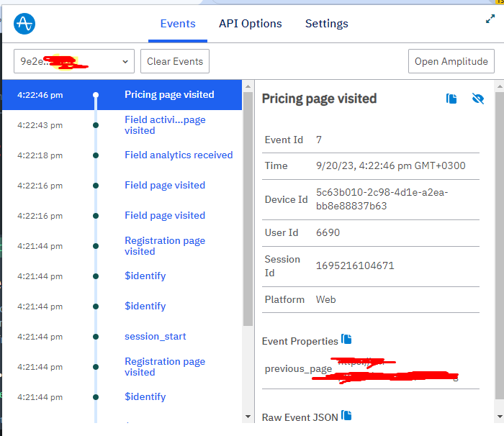504x436 pixels.
Task: Switch to the Events tab
Action: tap(178, 24)
